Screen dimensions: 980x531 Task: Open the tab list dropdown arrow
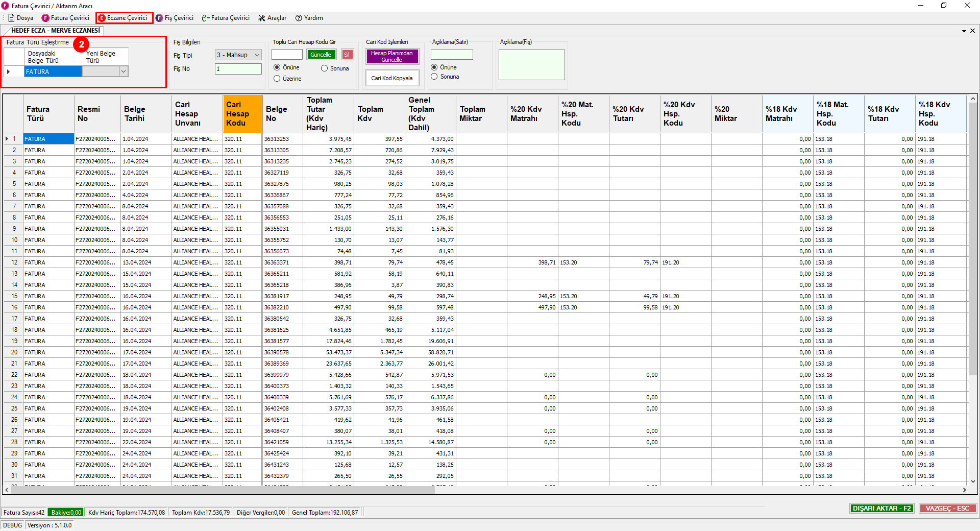(964, 31)
